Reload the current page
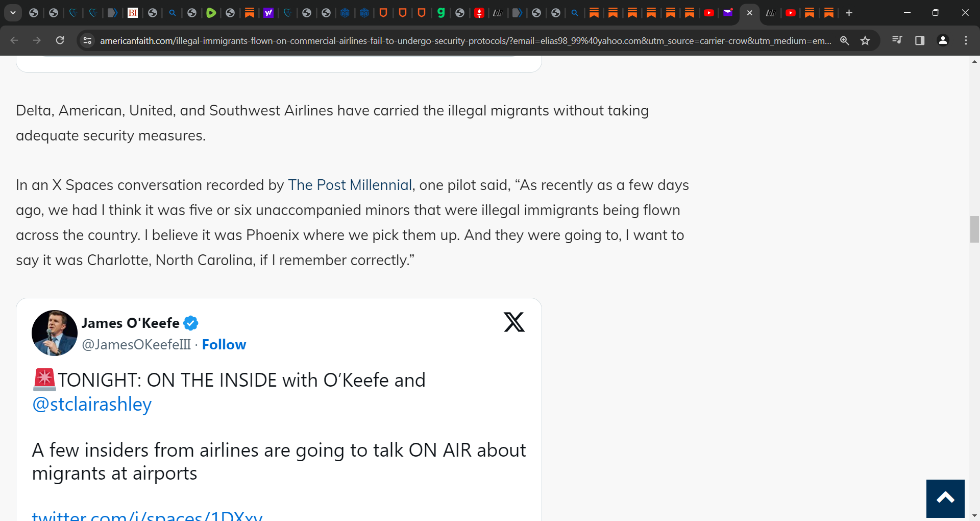Image resolution: width=980 pixels, height=521 pixels. (60, 40)
